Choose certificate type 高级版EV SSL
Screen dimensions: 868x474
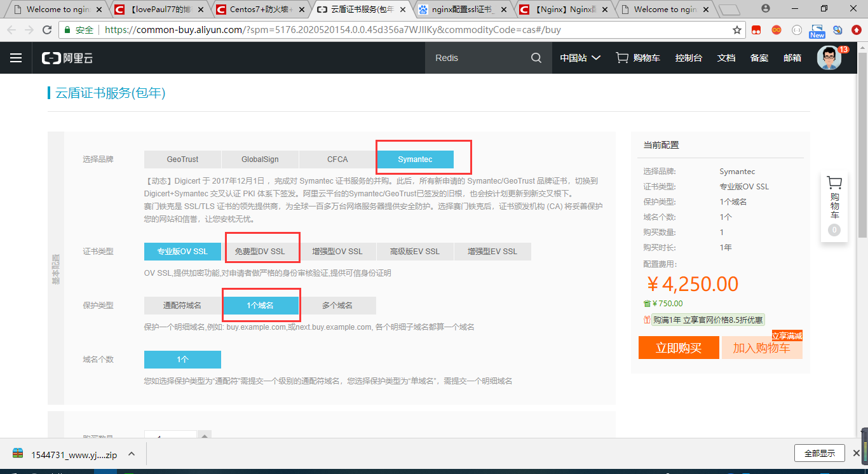coord(415,252)
